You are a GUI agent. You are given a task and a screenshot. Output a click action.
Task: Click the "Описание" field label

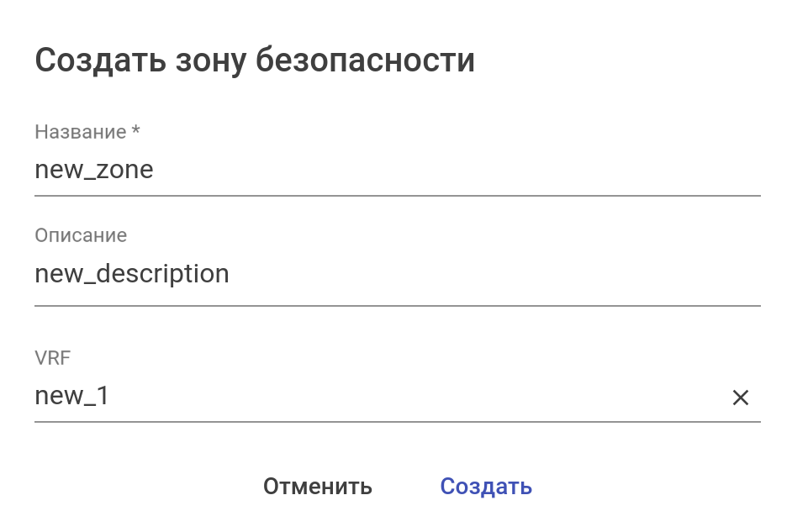coord(81,235)
